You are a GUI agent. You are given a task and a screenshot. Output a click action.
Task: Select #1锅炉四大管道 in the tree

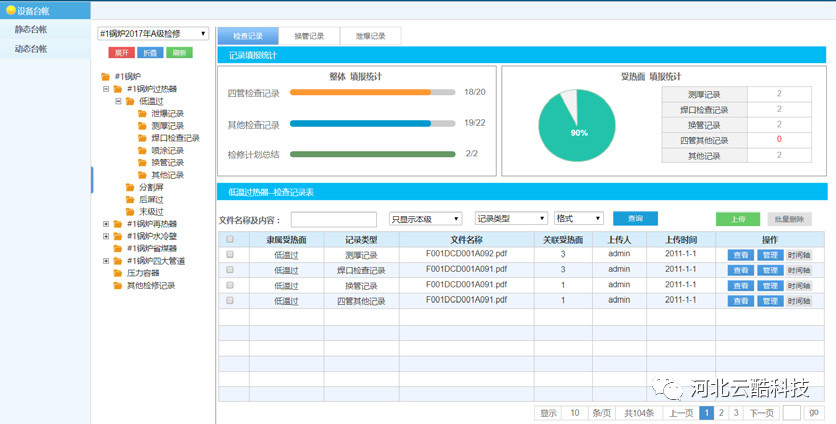(x=156, y=261)
